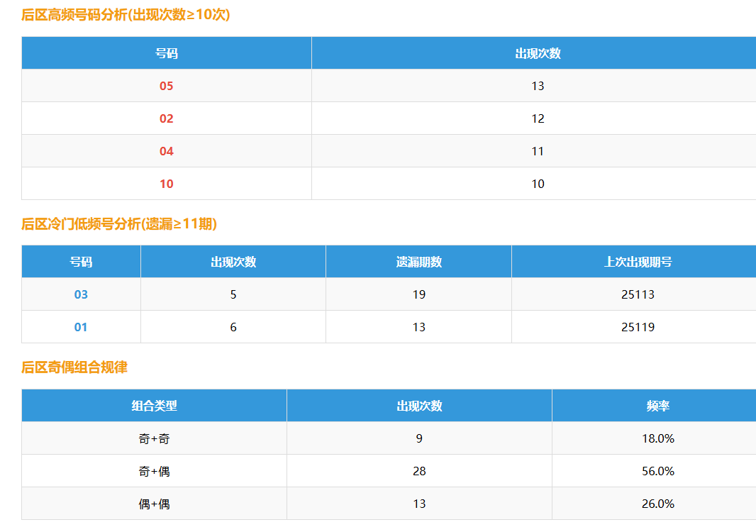Click the 频率 column header
Image resolution: width=756 pixels, height=532 pixels.
click(x=657, y=406)
